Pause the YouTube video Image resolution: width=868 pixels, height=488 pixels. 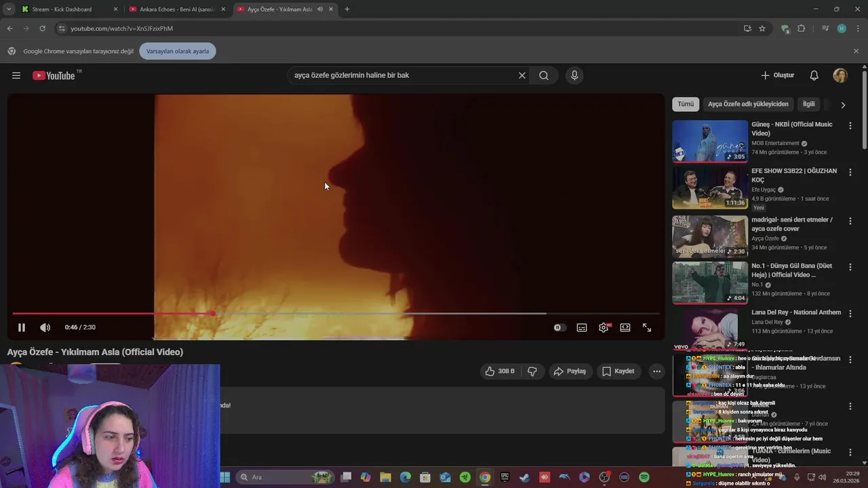[22, 327]
